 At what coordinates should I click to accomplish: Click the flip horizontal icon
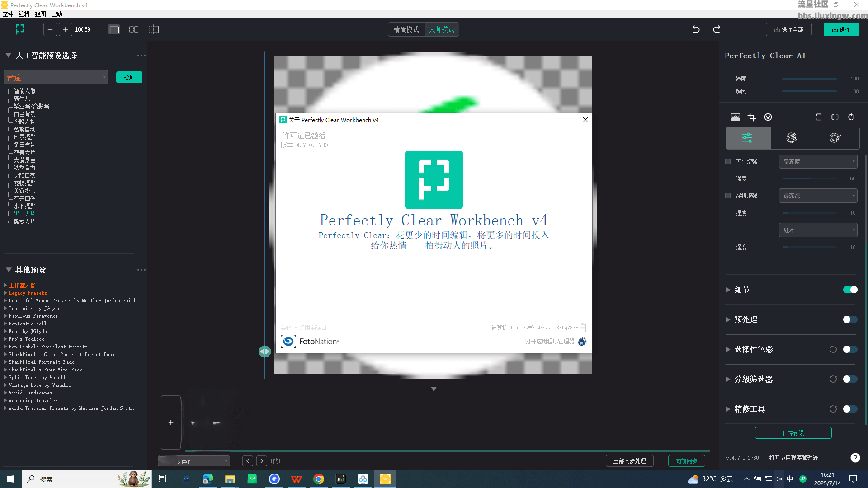[835, 117]
